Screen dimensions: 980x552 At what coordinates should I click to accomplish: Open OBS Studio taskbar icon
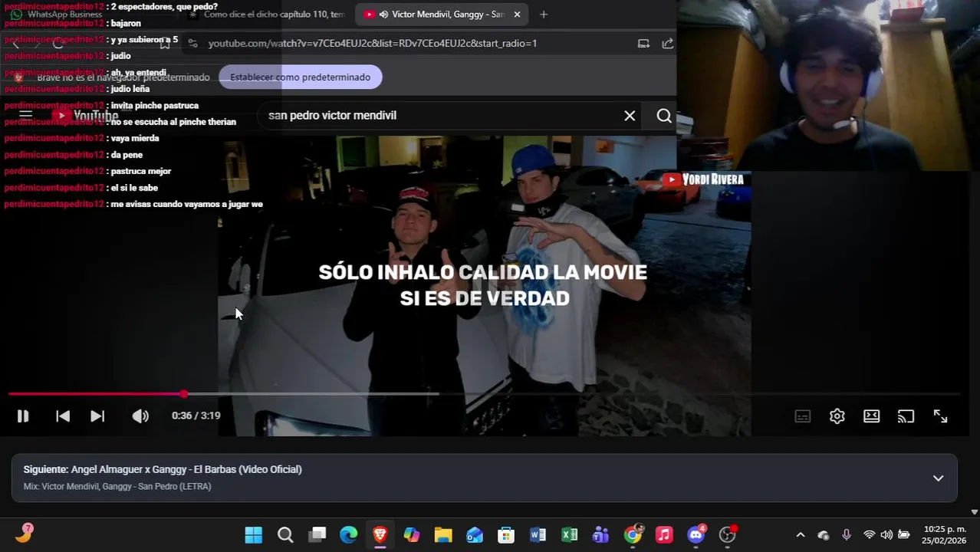tap(728, 535)
